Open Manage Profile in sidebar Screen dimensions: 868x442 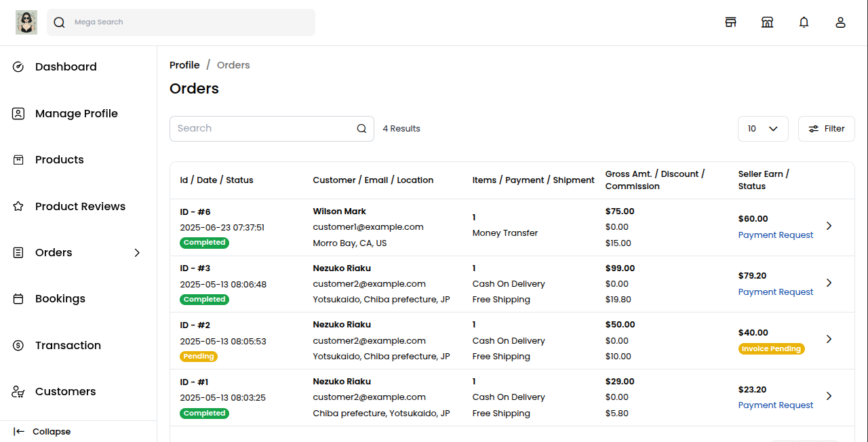[x=76, y=114]
